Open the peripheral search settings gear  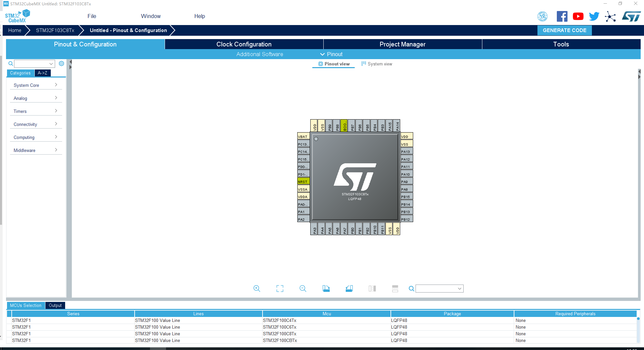click(61, 63)
